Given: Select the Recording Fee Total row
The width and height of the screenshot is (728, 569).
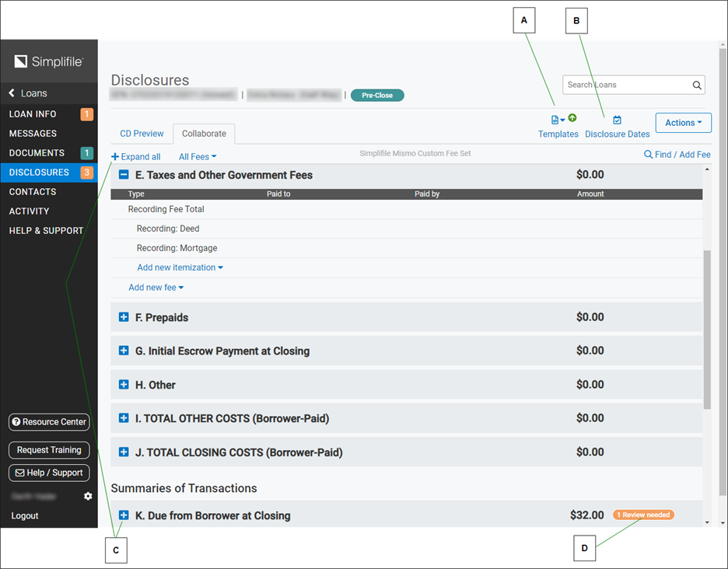Looking at the screenshot, I should [x=406, y=209].
